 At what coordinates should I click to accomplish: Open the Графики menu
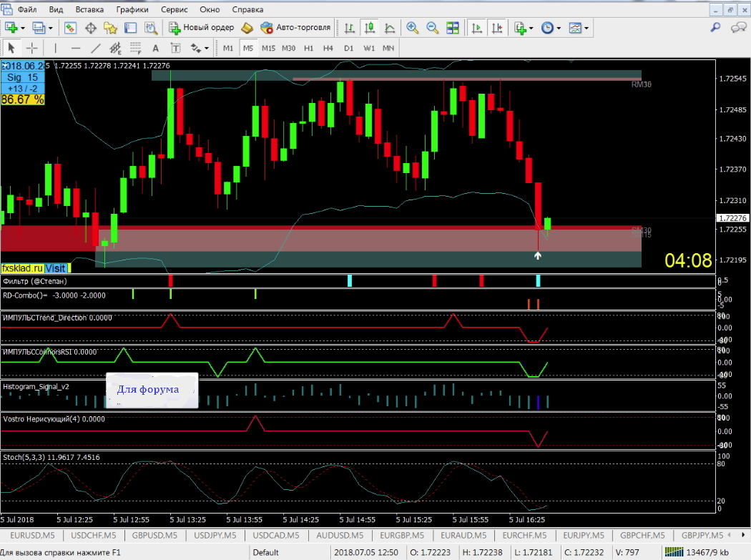click(x=132, y=9)
